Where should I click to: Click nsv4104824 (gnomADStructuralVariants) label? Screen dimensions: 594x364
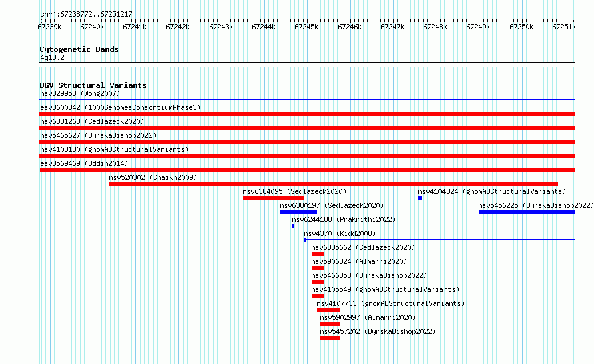coord(492,191)
